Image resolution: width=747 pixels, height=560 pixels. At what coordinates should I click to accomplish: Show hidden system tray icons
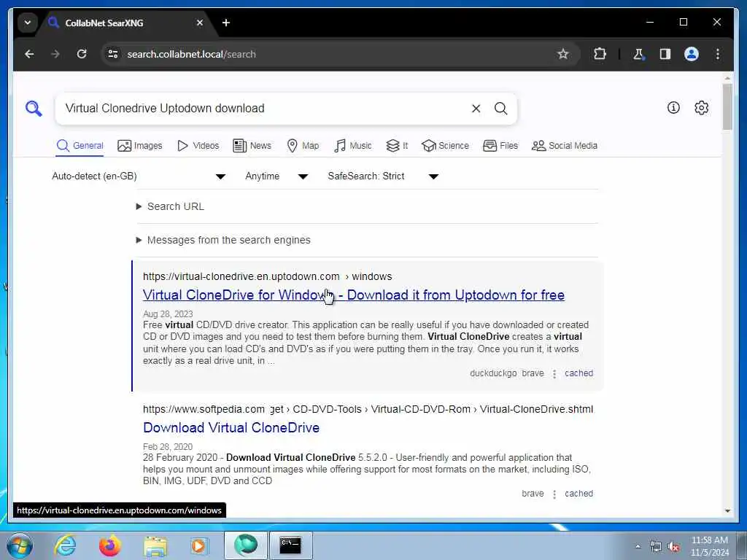[x=638, y=546]
